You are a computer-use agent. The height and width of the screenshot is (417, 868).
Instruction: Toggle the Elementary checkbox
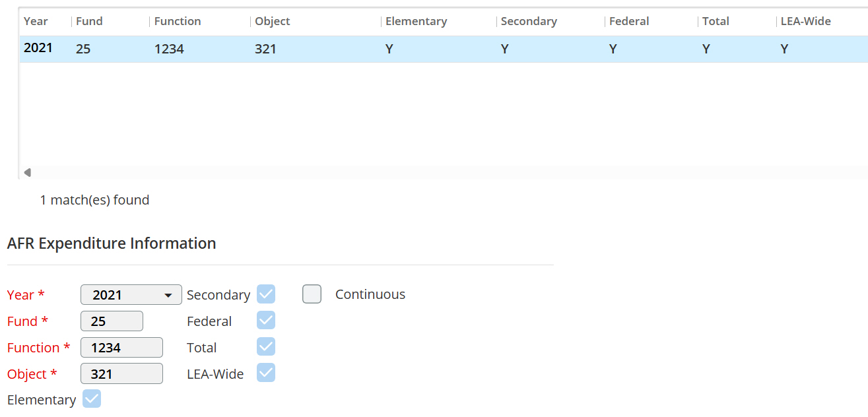coord(92,399)
